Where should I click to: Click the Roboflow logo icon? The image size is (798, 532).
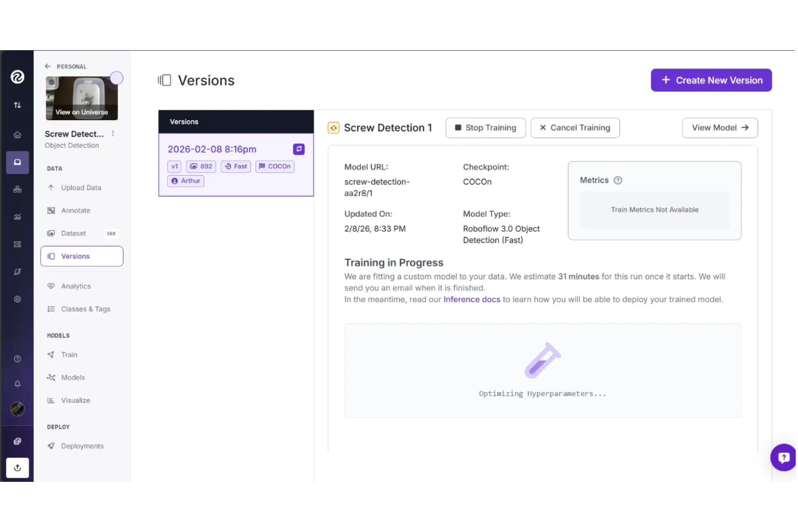point(17,77)
